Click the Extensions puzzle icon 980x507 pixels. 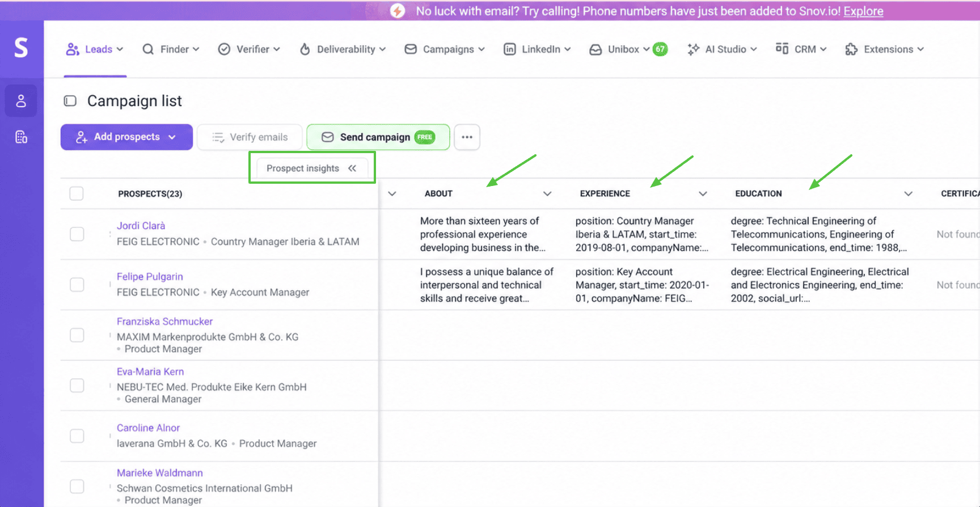851,49
